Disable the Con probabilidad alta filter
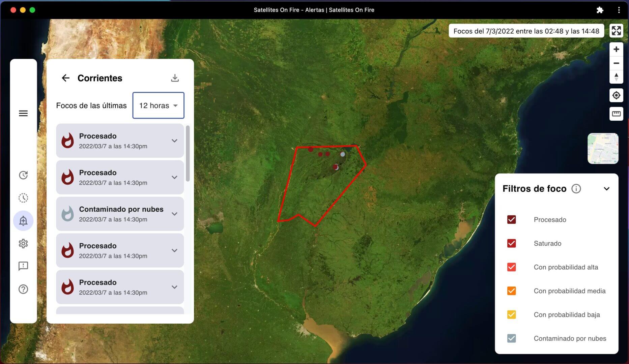The width and height of the screenshot is (629, 364). tap(512, 267)
